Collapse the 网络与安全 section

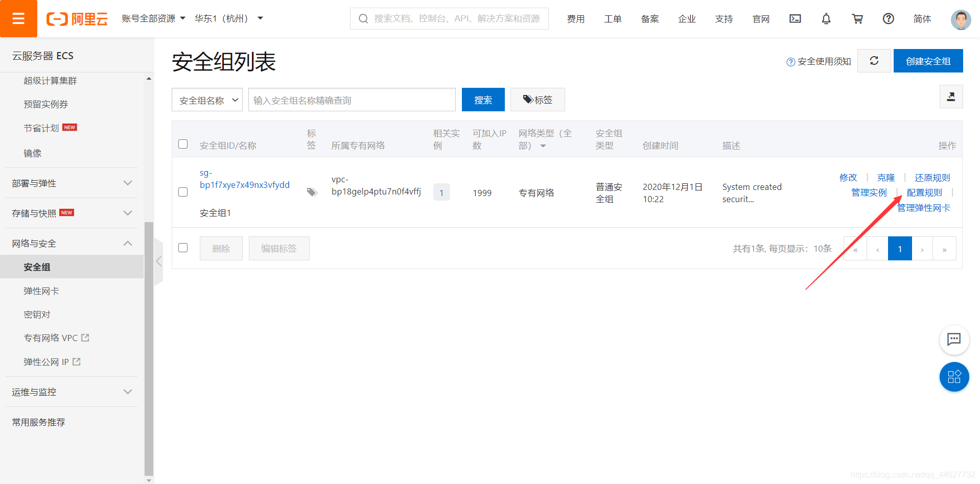[72, 244]
